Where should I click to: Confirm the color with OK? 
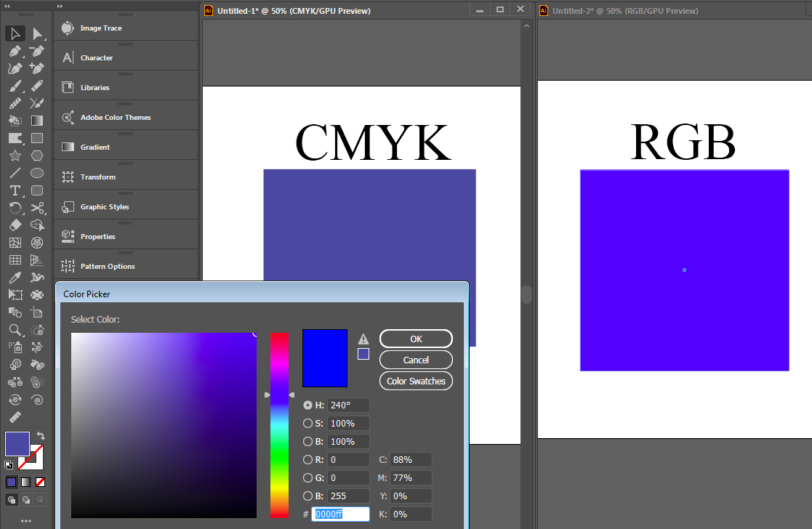click(x=415, y=339)
